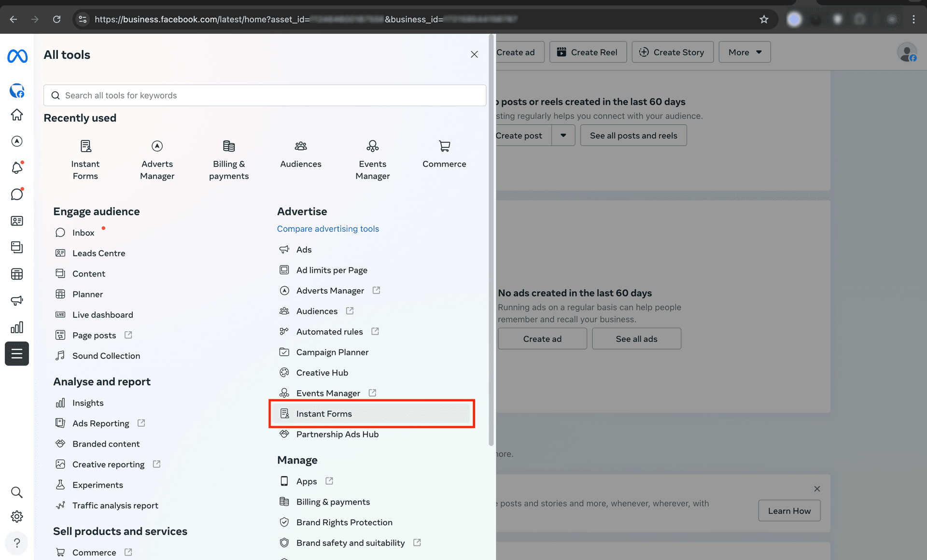This screenshot has height=560, width=927.
Task: Expand the More dropdown in the top toolbar
Action: click(744, 52)
